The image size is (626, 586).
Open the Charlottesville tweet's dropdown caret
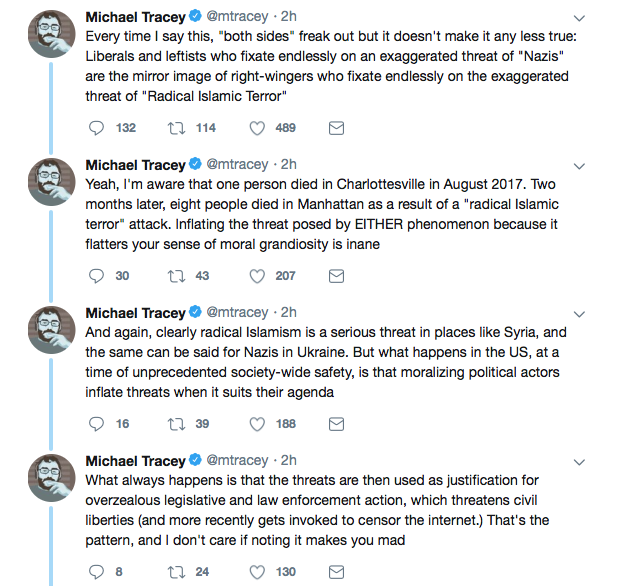579,166
